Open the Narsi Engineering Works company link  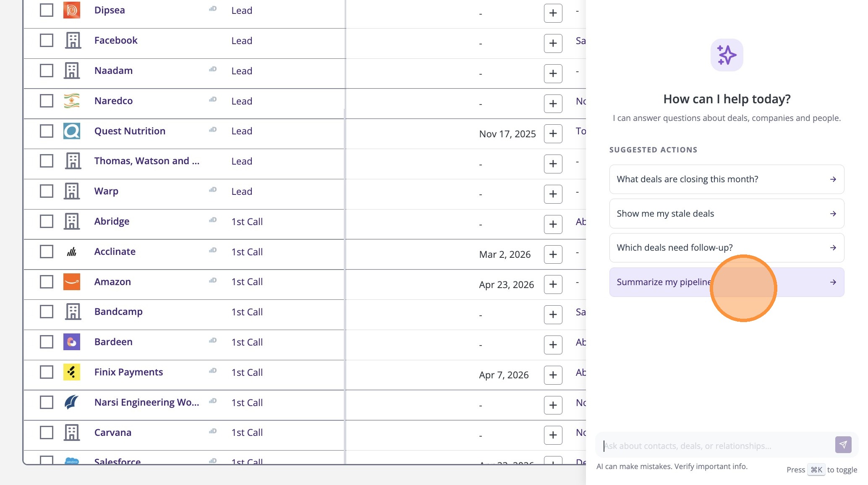click(x=146, y=402)
